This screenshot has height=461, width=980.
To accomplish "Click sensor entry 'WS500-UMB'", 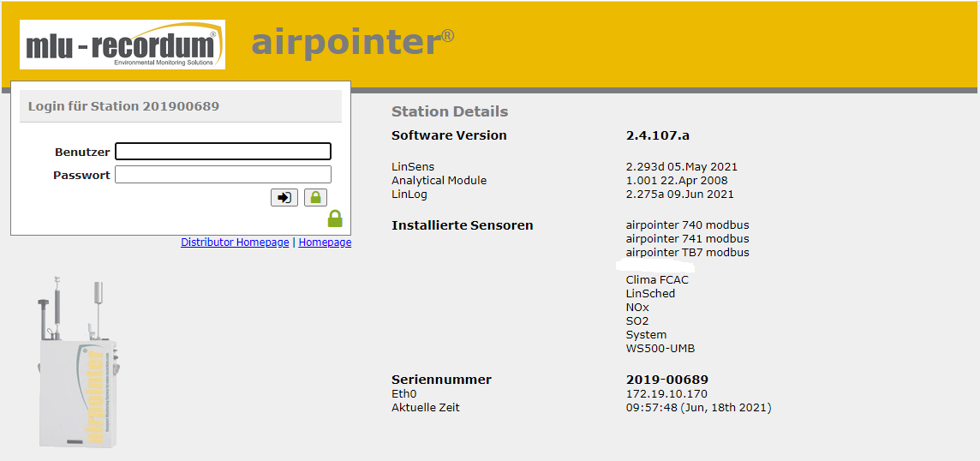I will 660,349.
